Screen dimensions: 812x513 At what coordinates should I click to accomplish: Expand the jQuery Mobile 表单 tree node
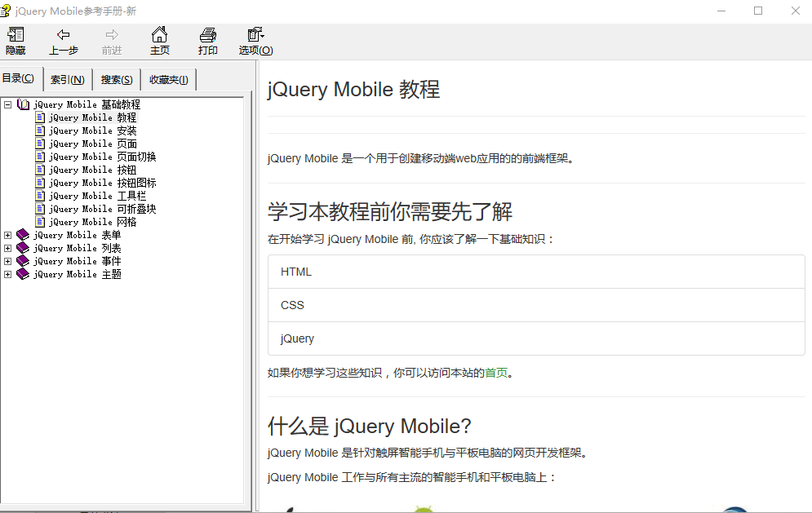pyautogui.click(x=7, y=234)
